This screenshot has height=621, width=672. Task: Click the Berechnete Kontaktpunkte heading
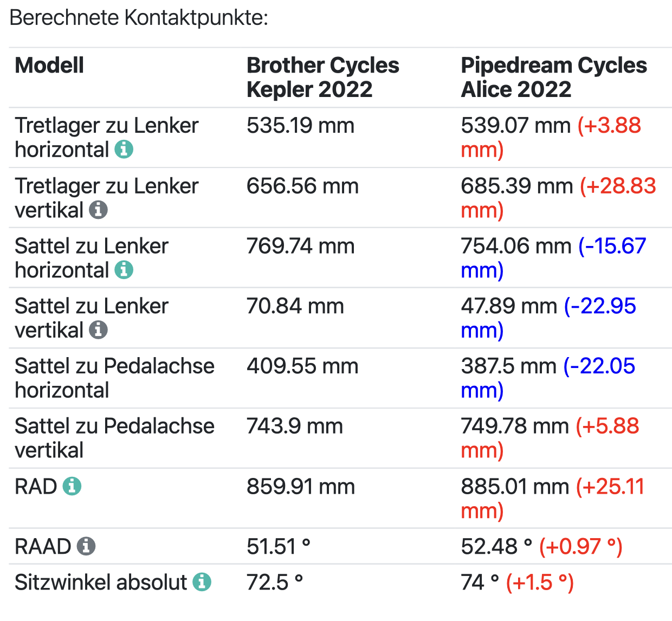pos(139,18)
